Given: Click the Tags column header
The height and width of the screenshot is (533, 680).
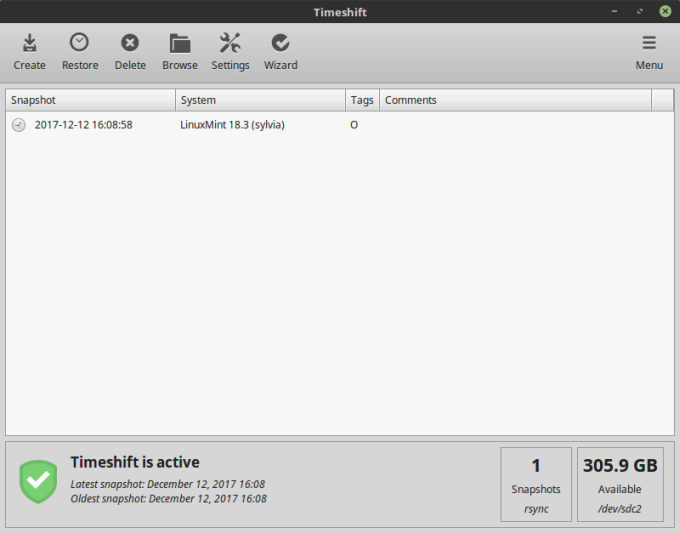Looking at the screenshot, I should 362,100.
